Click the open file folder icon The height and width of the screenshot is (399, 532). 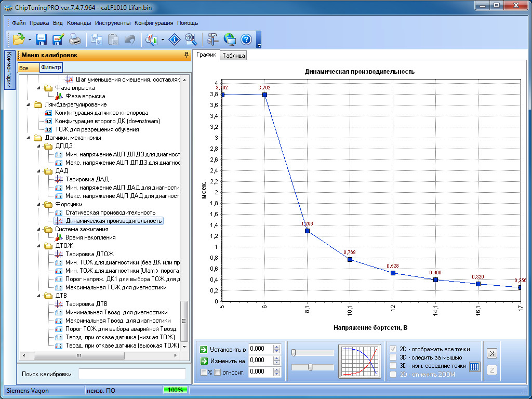19,39
